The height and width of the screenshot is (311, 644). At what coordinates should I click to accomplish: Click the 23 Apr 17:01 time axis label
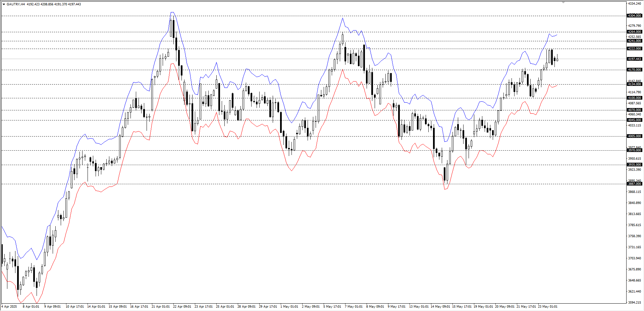(204, 307)
